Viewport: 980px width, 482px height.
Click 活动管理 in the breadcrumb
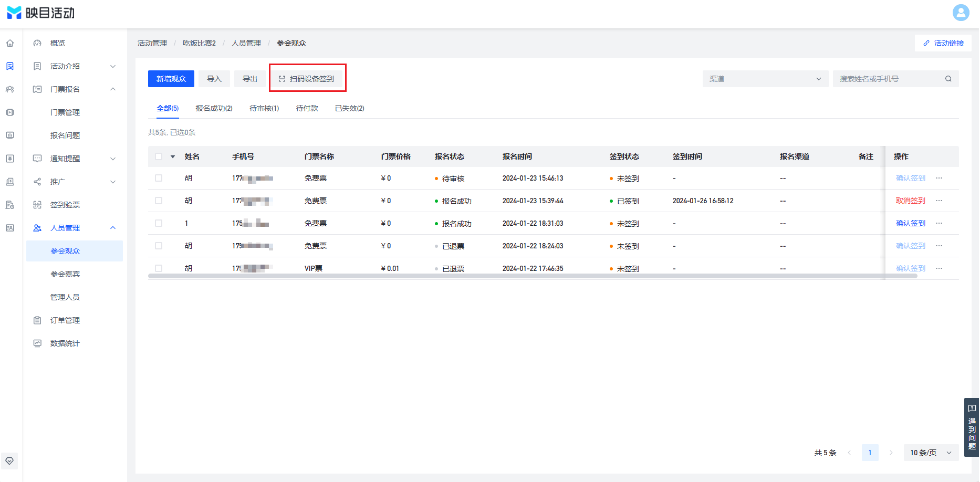click(x=152, y=43)
